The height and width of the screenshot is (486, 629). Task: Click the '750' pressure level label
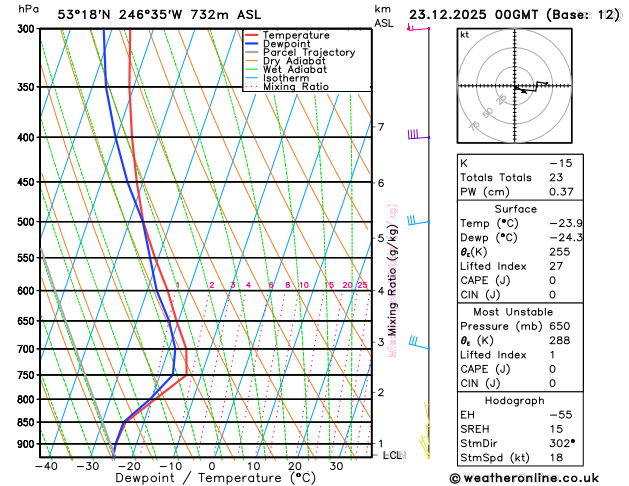coord(28,375)
